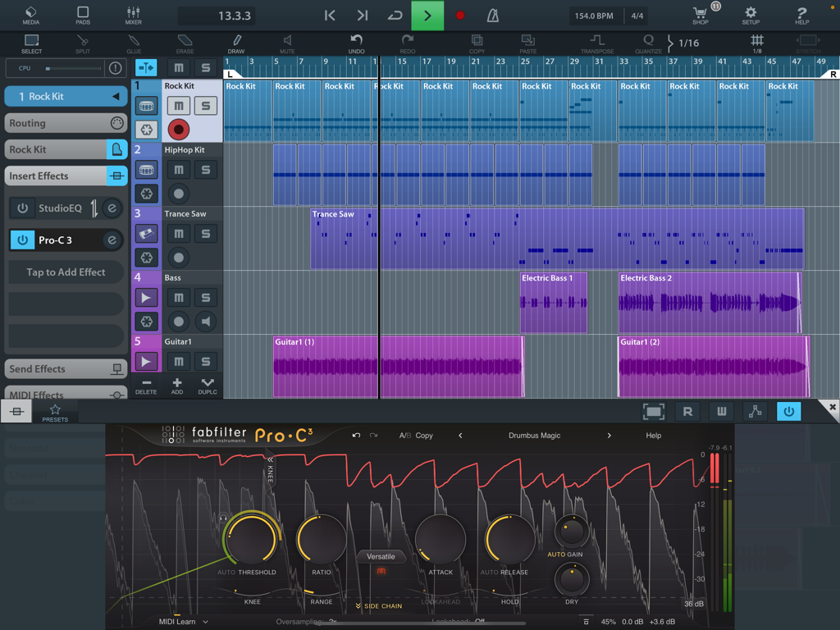This screenshot has height=630, width=840.
Task: Start playback with the green play button
Action: click(x=427, y=16)
